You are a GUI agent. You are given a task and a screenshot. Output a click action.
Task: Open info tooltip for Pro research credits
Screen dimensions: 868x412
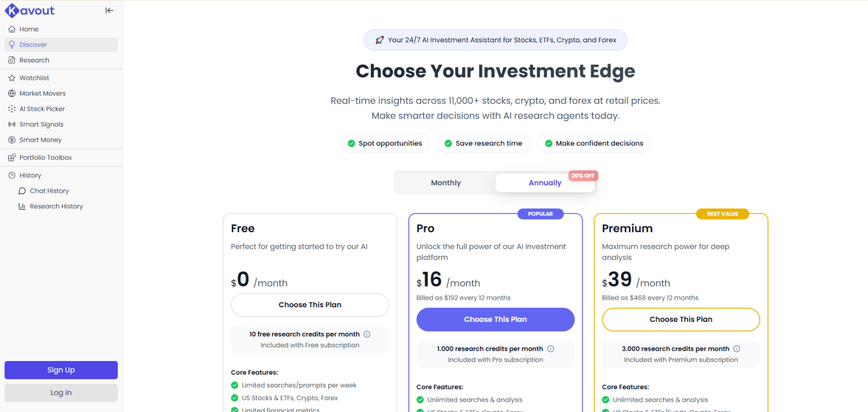coord(550,348)
